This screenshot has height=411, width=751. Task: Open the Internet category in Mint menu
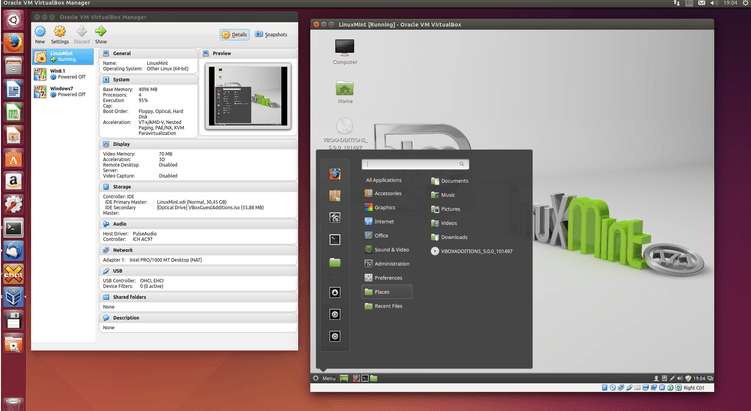point(379,221)
